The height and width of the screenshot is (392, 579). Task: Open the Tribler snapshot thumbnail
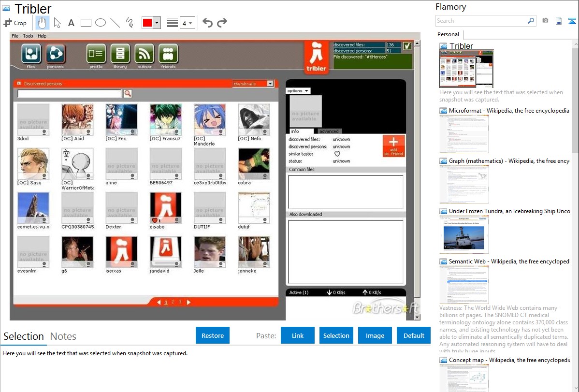(466, 68)
